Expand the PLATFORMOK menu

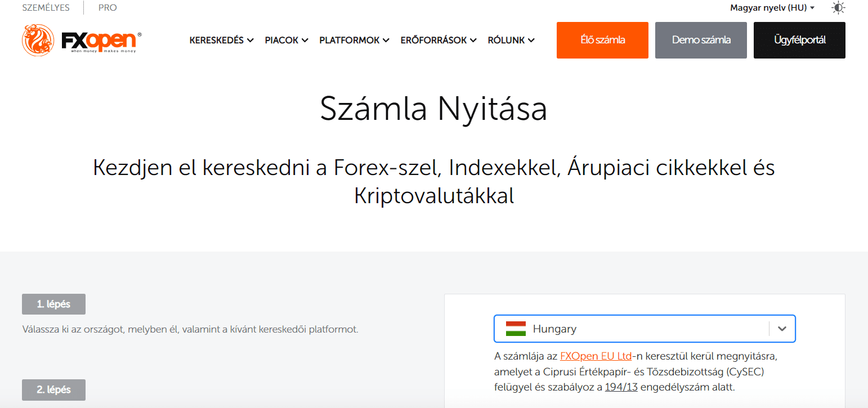point(354,40)
